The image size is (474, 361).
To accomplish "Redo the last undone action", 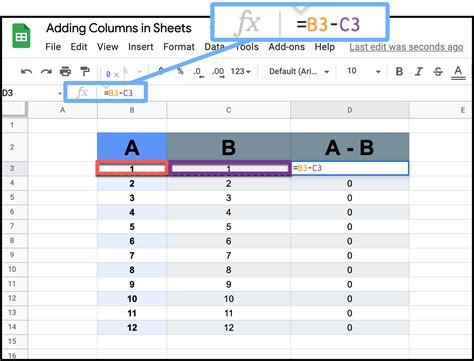I will (46, 71).
